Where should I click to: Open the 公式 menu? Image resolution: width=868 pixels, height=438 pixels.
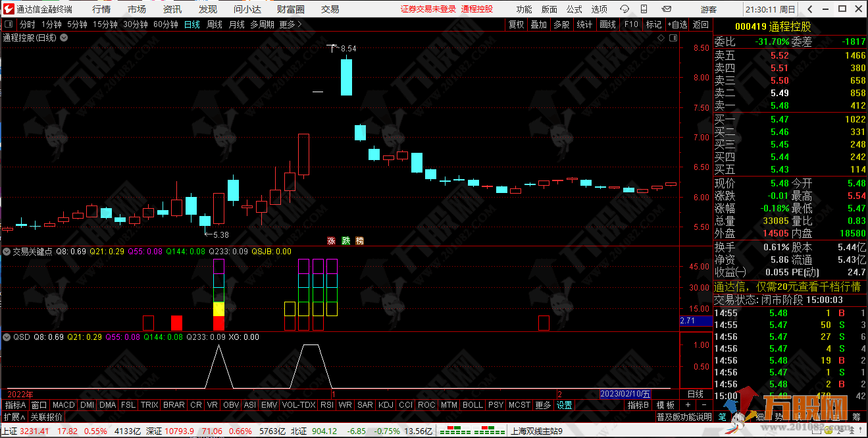click(x=574, y=9)
